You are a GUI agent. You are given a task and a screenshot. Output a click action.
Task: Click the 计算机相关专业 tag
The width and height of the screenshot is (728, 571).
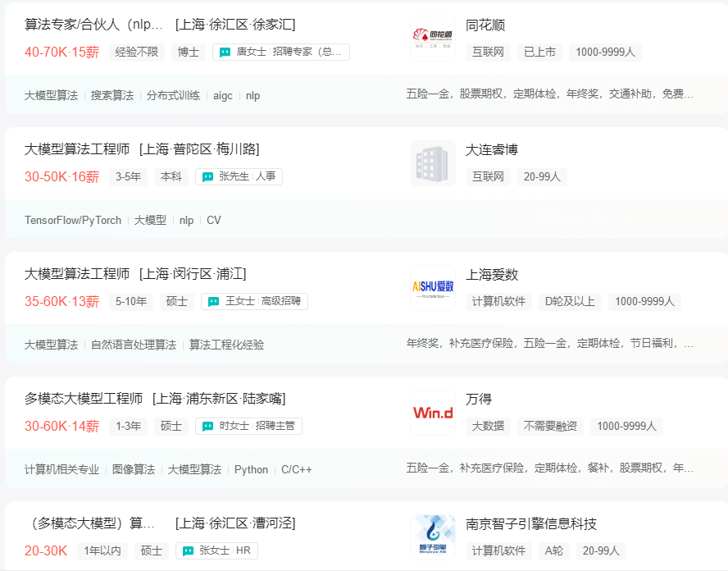pyautogui.click(x=61, y=470)
